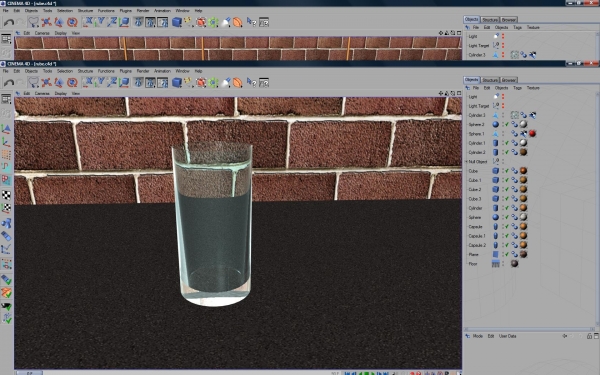
Task: Open the File menu in front window menu bar
Action: 5,71
